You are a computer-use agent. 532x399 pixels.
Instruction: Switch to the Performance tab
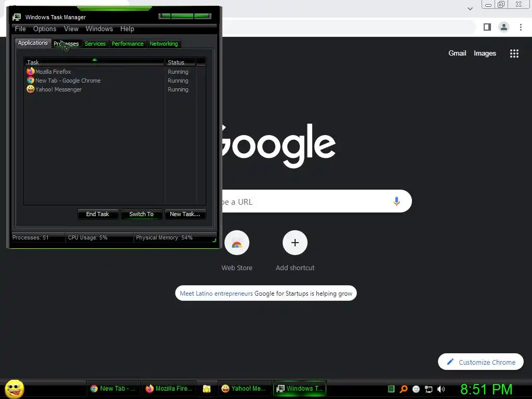coord(128,44)
